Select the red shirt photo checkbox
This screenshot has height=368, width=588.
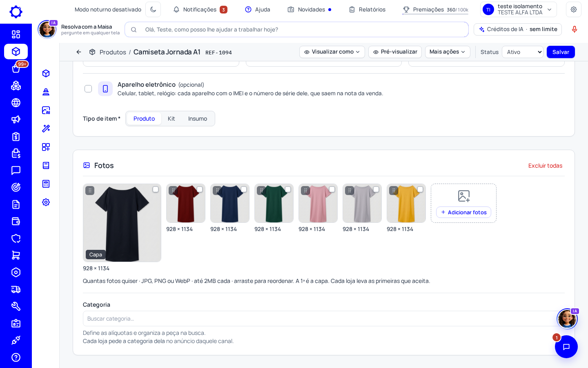tap(200, 189)
